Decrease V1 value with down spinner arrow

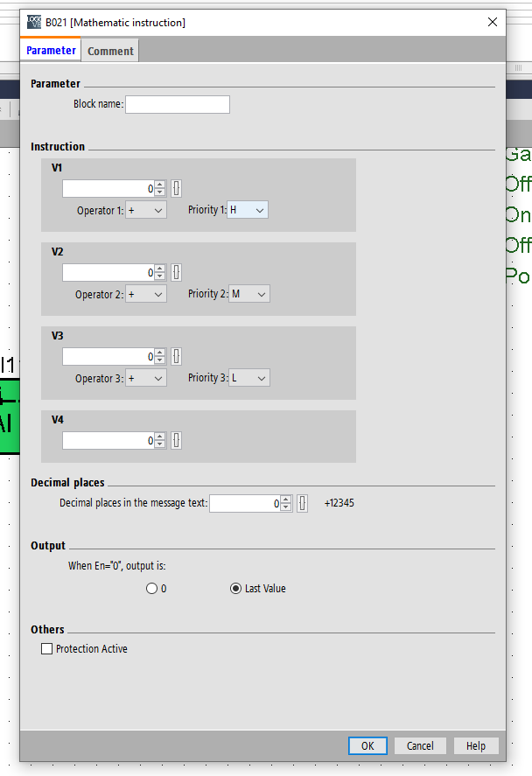coord(160,192)
